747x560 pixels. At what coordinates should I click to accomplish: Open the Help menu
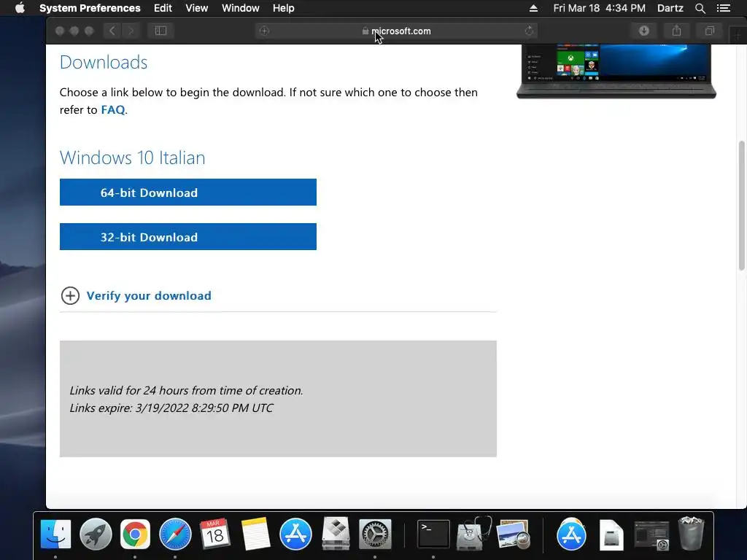pyautogui.click(x=284, y=8)
